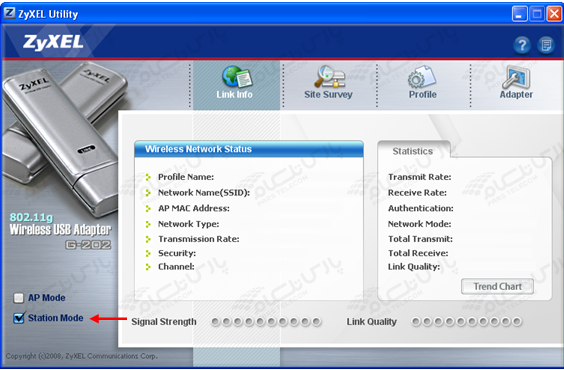Close the ZyXEL Utility window
The width and height of the screenshot is (564, 370).
(554, 14)
